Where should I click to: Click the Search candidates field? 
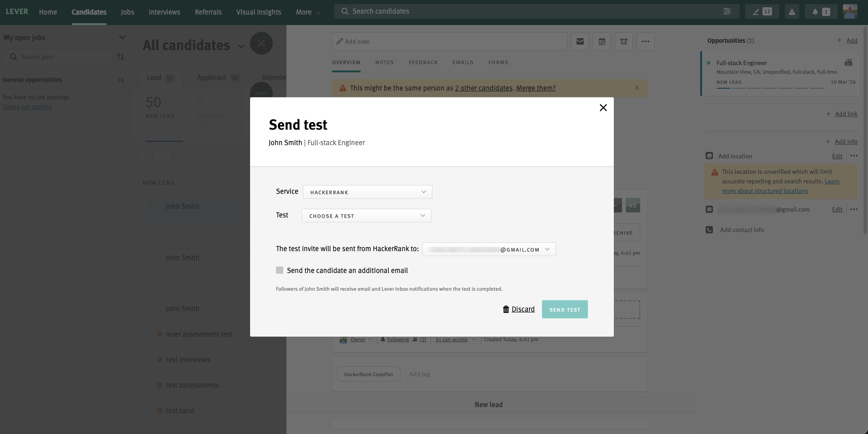(x=527, y=11)
